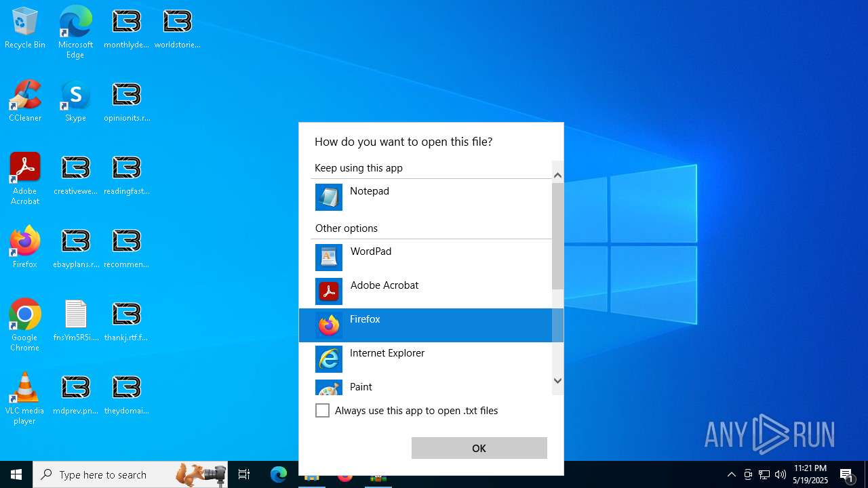The height and width of the screenshot is (488, 868).
Task: Open the volume control tray icon
Action: pyautogui.click(x=781, y=474)
